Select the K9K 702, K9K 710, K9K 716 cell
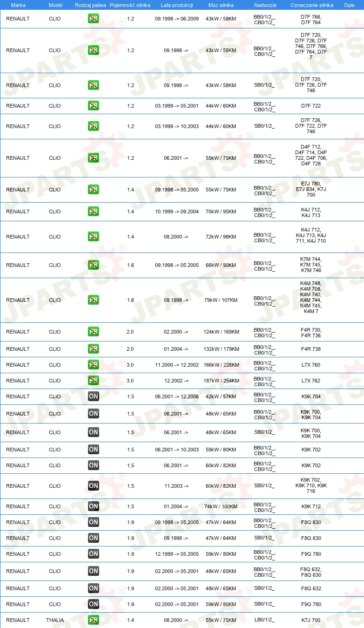 click(311, 486)
